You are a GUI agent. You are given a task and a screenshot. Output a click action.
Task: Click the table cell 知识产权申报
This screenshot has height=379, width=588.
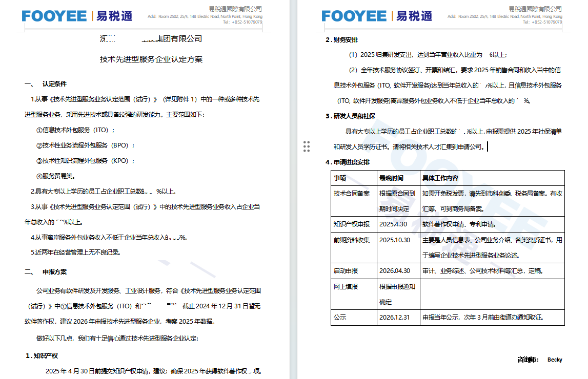pyautogui.click(x=352, y=224)
